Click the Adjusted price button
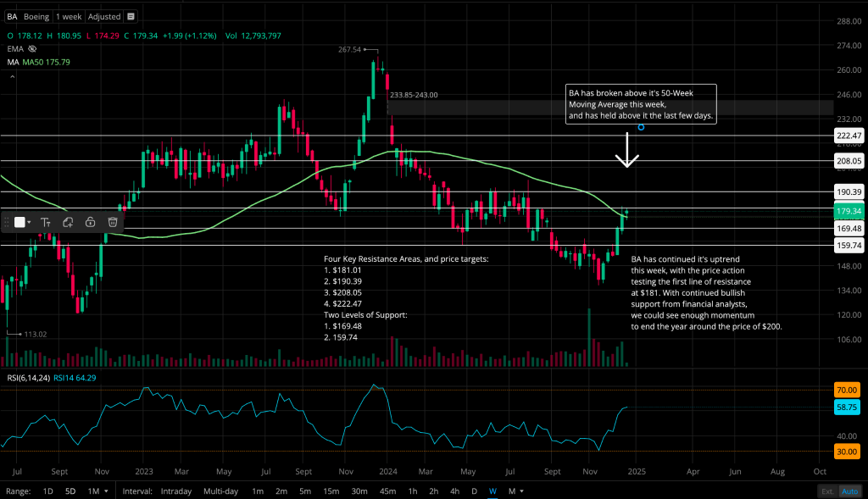The width and height of the screenshot is (868, 499). 103,17
